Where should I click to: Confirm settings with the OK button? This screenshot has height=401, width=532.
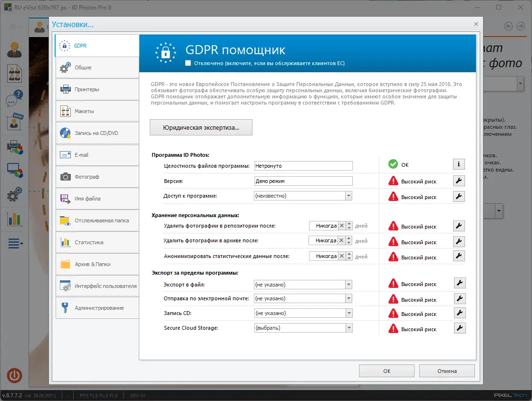387,371
